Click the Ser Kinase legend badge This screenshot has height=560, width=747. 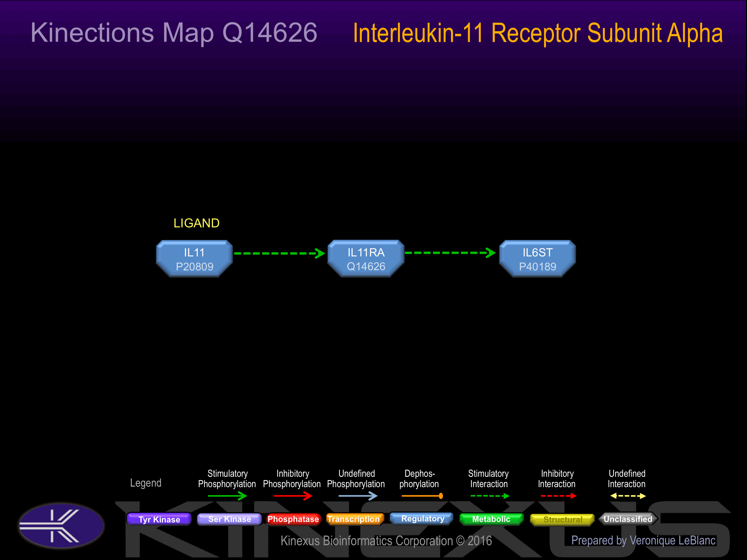point(229,519)
